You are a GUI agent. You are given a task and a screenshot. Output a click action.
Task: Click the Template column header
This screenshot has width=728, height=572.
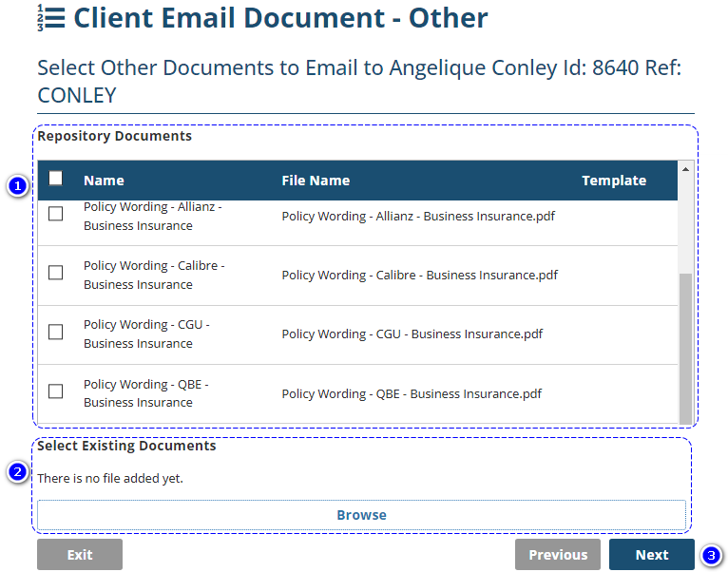point(614,181)
